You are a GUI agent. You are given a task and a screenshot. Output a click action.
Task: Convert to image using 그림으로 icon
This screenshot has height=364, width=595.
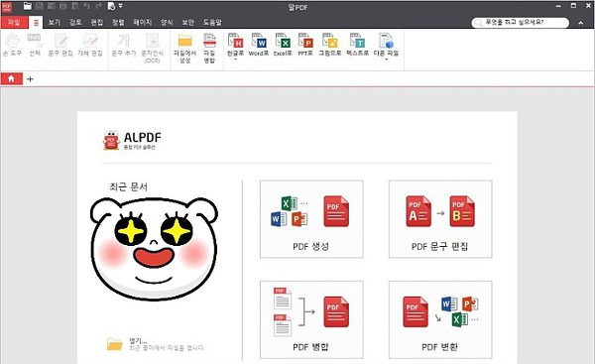point(330,45)
